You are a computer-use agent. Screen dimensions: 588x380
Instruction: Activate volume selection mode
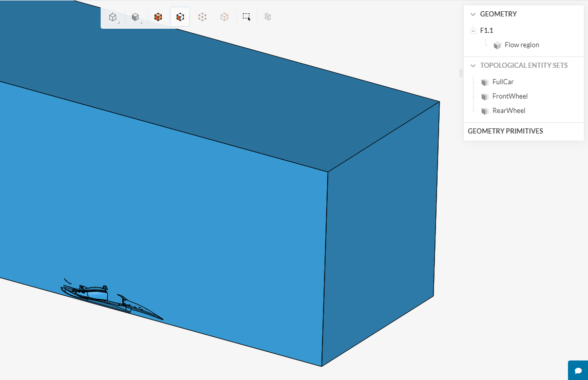pyautogui.click(x=158, y=17)
